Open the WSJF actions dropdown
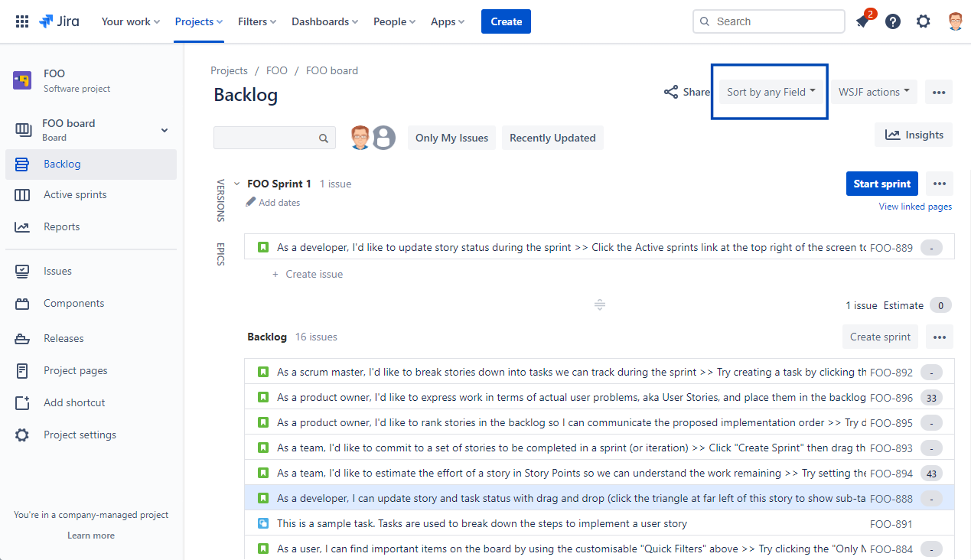Viewport: 971px width, 560px height. pyautogui.click(x=874, y=92)
